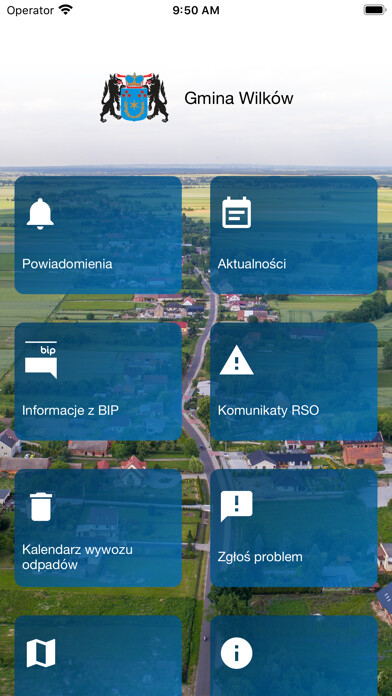Tap the Operator carrier label

point(30,10)
